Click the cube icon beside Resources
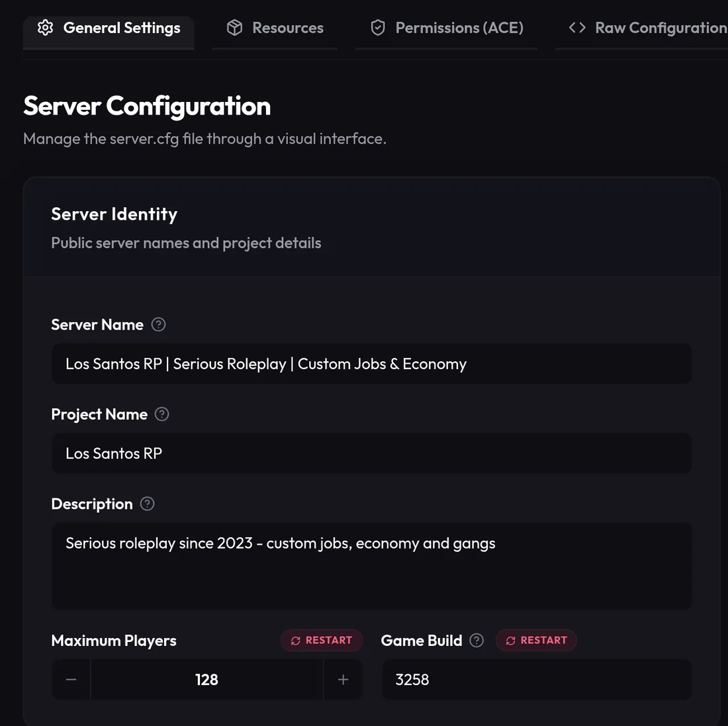 234,28
